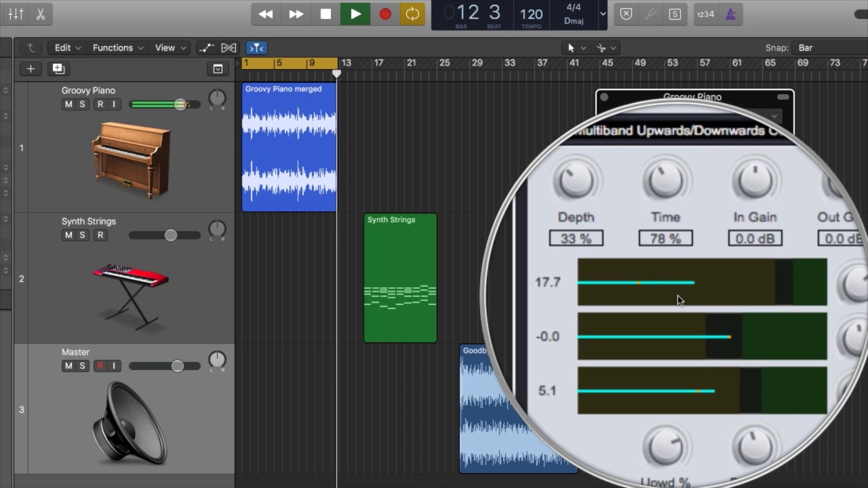Stop playback with the Stop button
Screen dimensions: 868x488
[x=325, y=14]
